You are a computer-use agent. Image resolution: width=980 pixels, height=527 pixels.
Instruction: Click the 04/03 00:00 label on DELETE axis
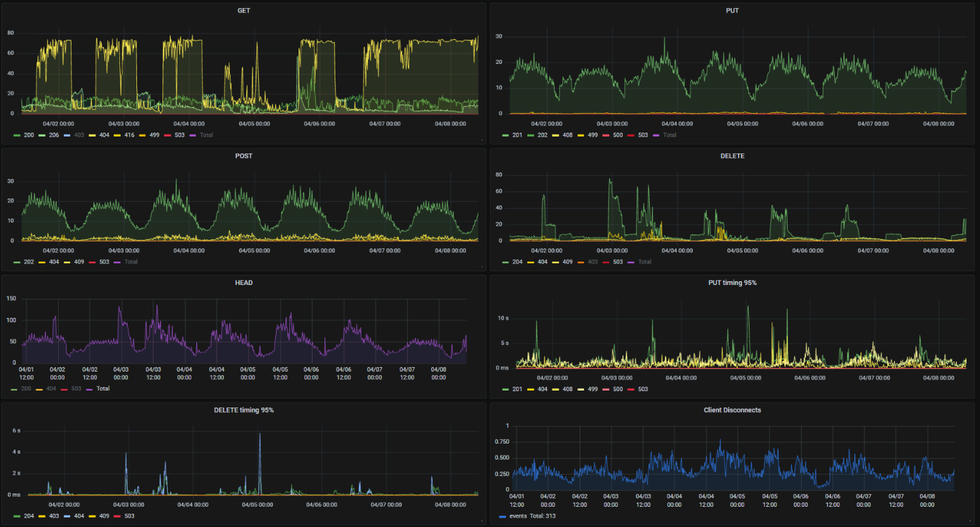pyautogui.click(x=612, y=251)
